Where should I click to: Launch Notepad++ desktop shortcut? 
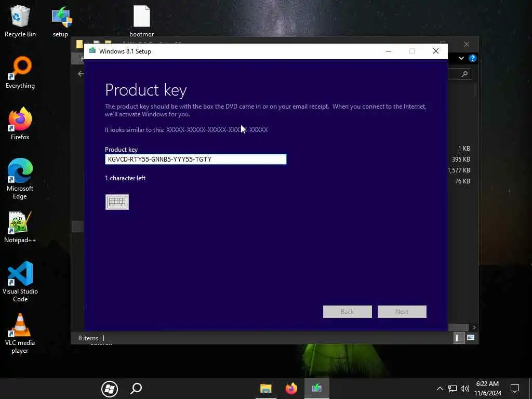tap(20, 227)
